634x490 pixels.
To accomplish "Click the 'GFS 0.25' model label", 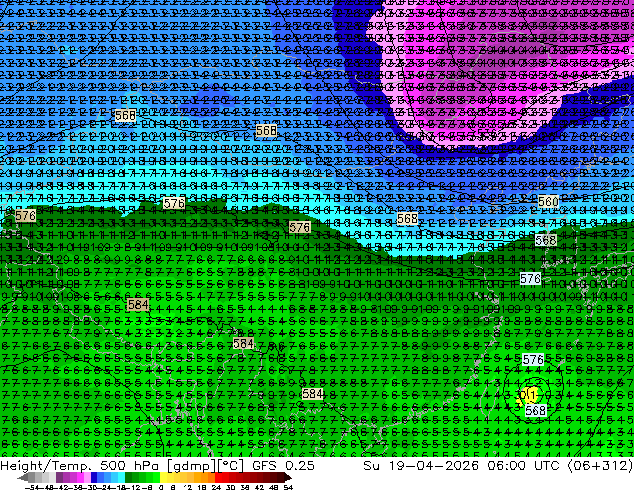I will (x=283, y=465).
